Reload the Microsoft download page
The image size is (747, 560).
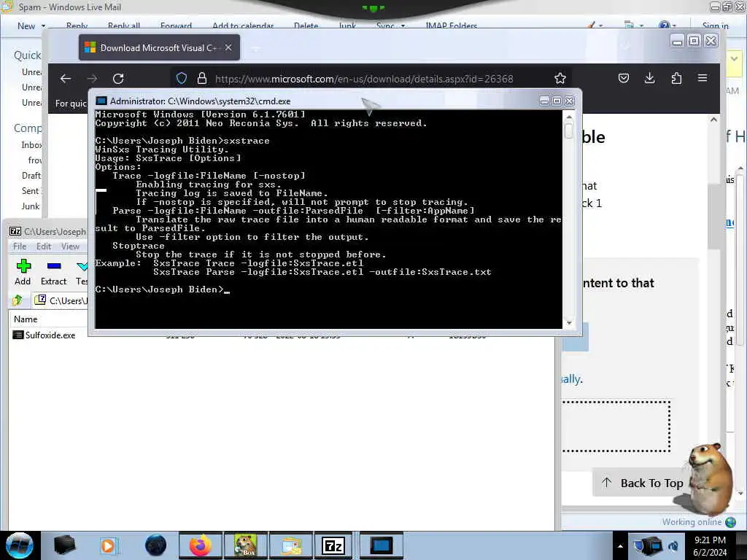coord(118,79)
